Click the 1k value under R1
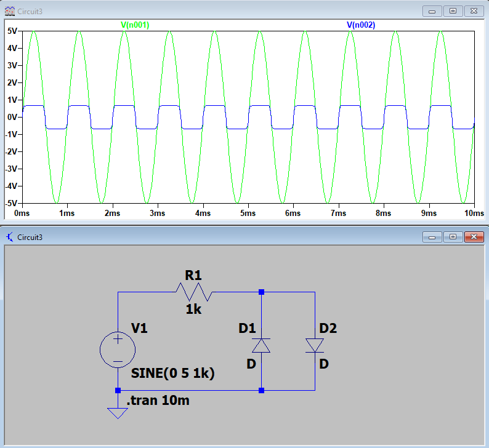 click(x=193, y=310)
